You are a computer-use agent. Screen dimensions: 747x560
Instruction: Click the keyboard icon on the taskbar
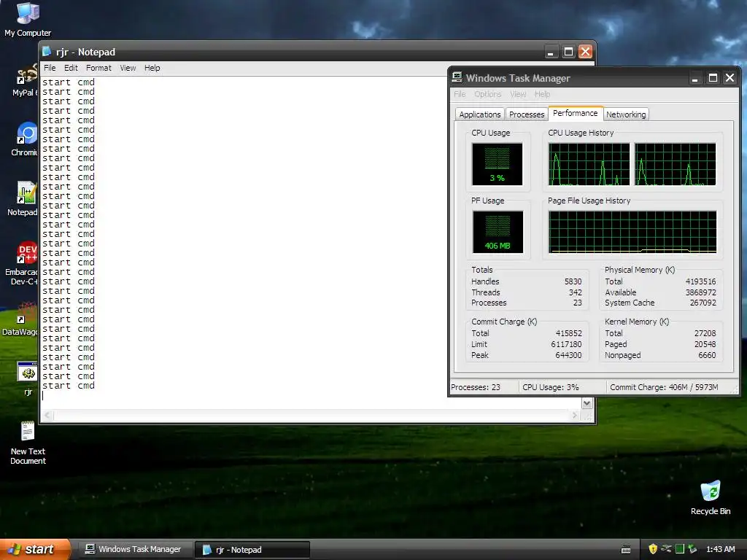pos(626,550)
